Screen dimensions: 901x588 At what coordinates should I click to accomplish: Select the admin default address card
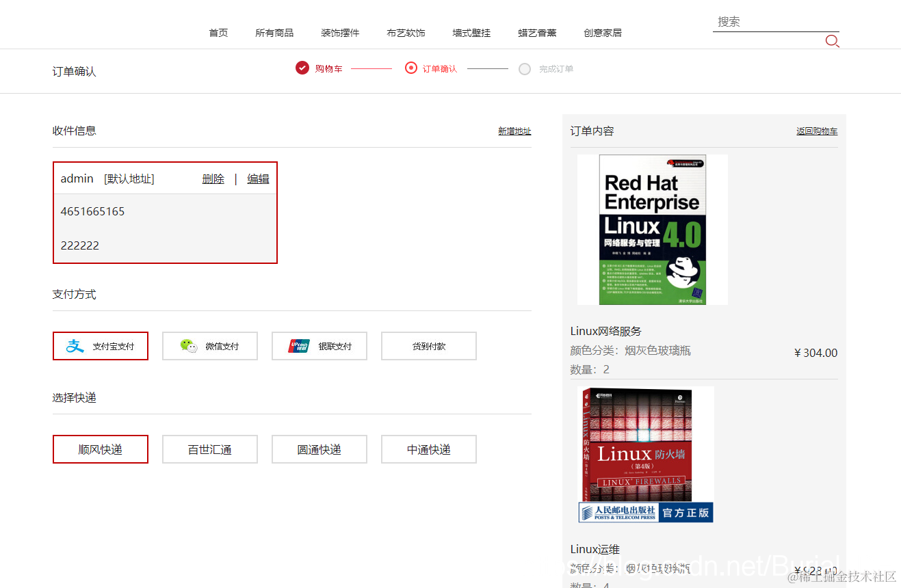(165, 213)
